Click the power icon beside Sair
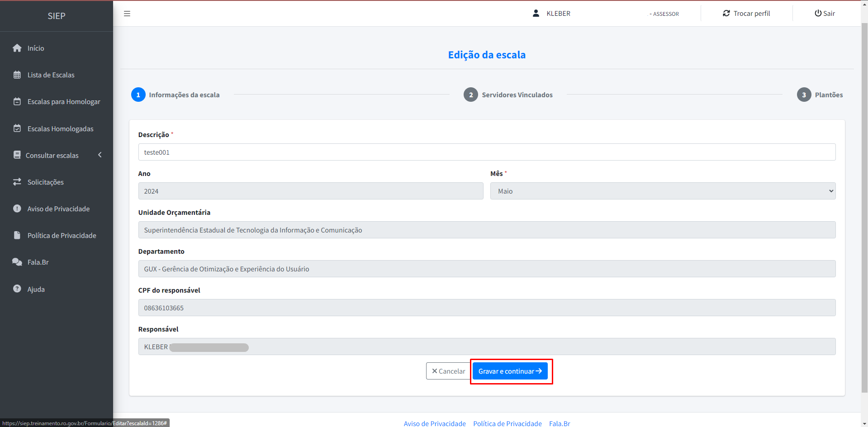This screenshot has width=868, height=427. point(818,13)
